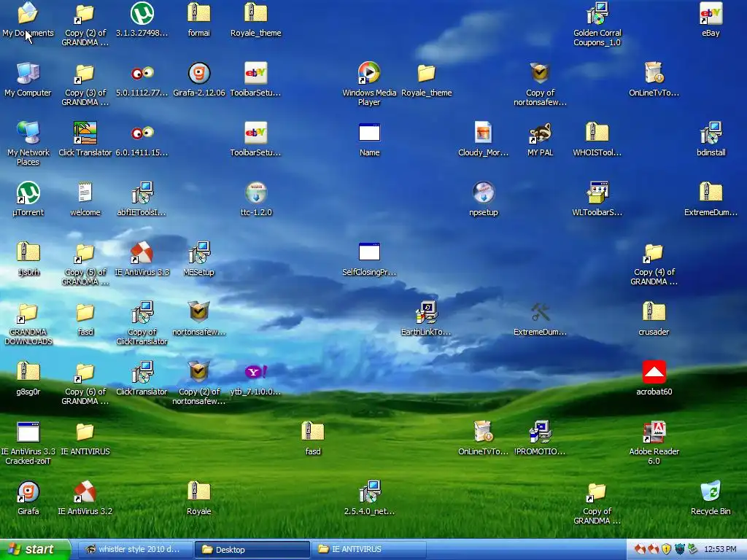Select the ytb_7.1.0.0 Yahoo installer icon

pos(256,378)
